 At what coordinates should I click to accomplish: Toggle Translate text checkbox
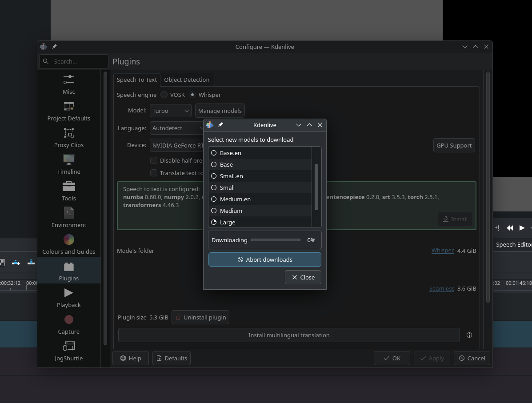(154, 173)
